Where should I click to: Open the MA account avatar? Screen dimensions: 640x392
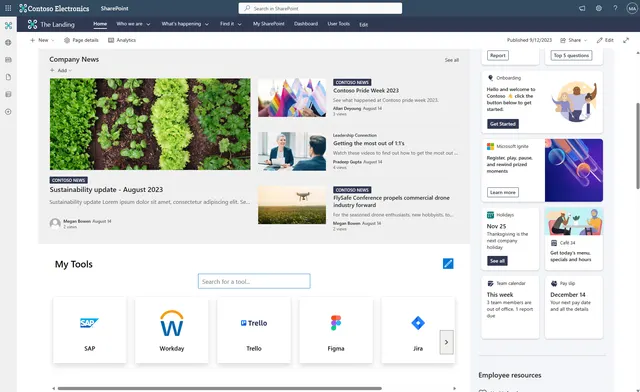[x=632, y=8]
